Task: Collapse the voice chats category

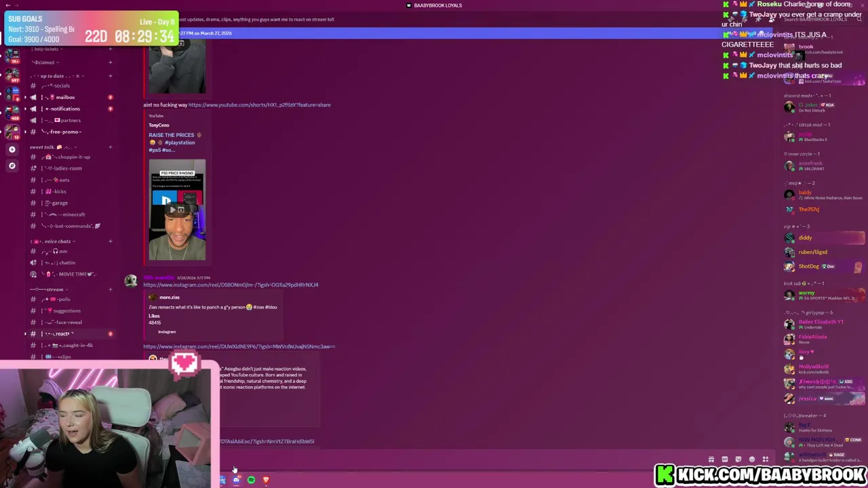Action: (54, 241)
